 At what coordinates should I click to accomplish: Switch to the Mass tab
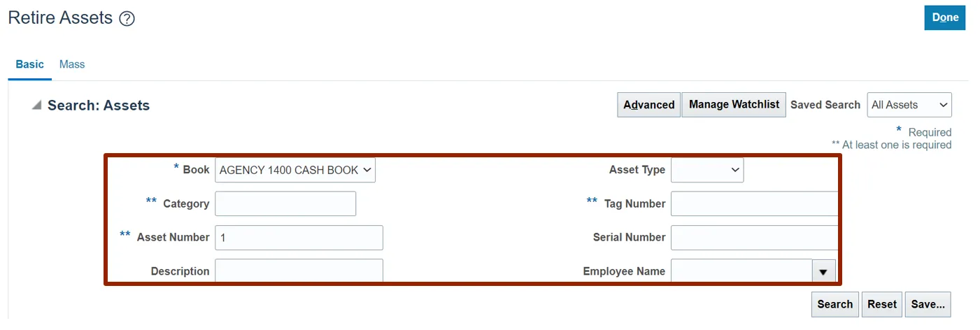pos(72,64)
